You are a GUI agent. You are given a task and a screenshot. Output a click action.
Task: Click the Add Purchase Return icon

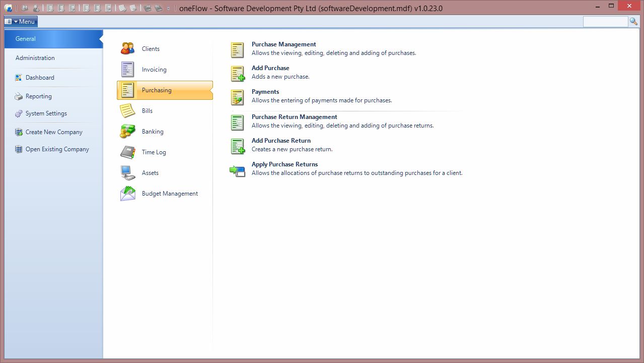point(237,146)
